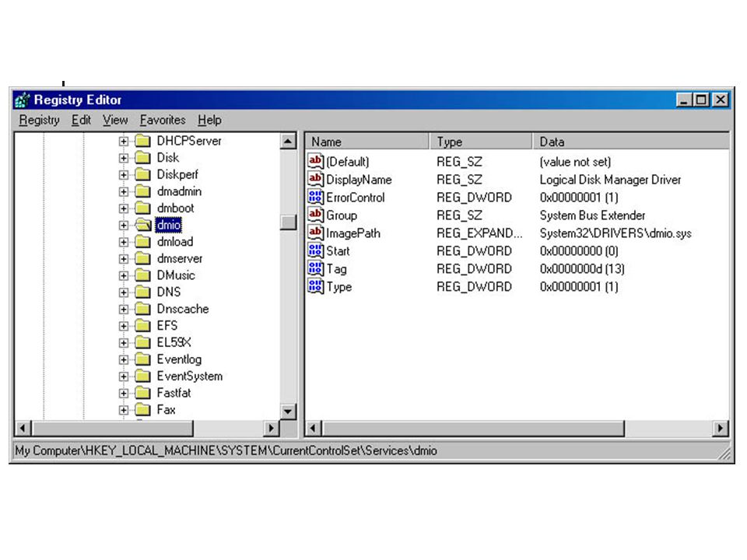Expand the DMusic key
This screenshot has width=747, height=560.
coord(124,275)
